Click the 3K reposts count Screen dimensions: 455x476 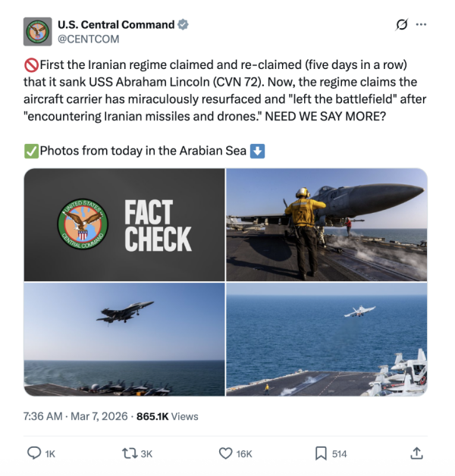[146, 454]
